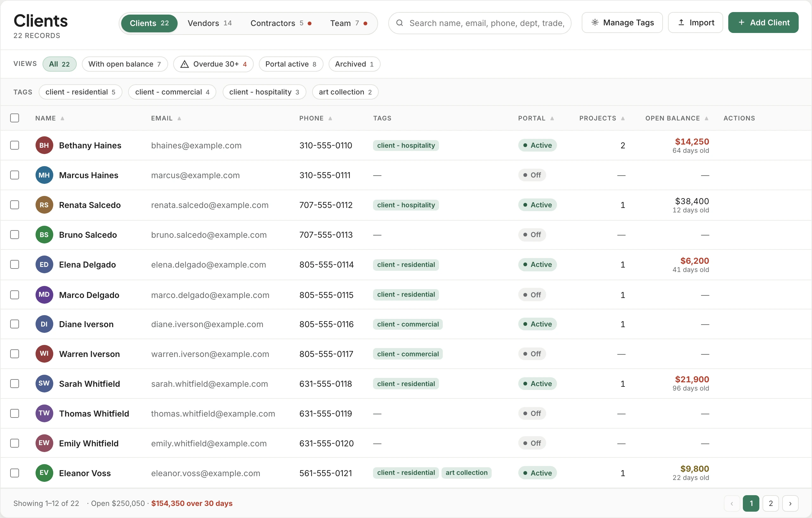Click the warning triangle in Overdue 30+

coord(185,64)
